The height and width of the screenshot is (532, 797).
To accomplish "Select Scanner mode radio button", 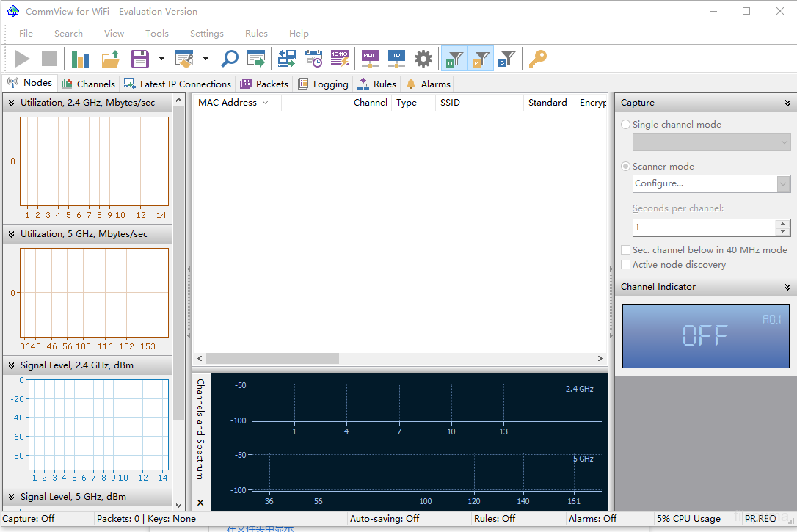I will pyautogui.click(x=626, y=167).
